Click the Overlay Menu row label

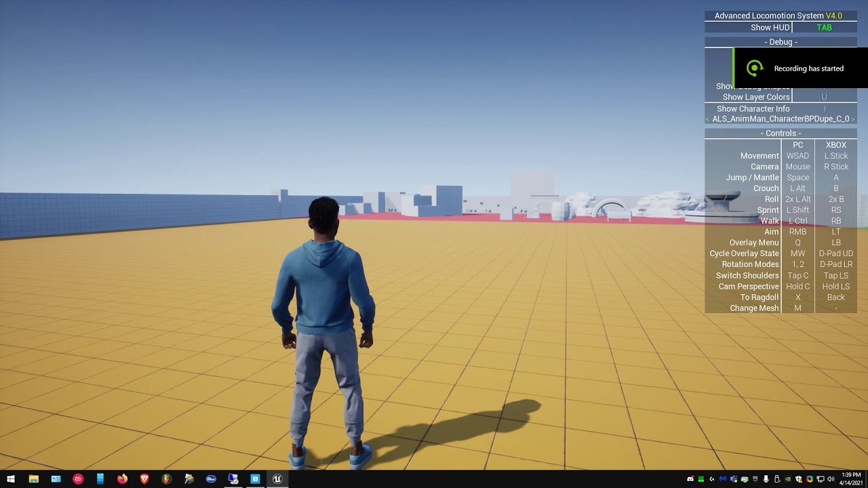754,243
